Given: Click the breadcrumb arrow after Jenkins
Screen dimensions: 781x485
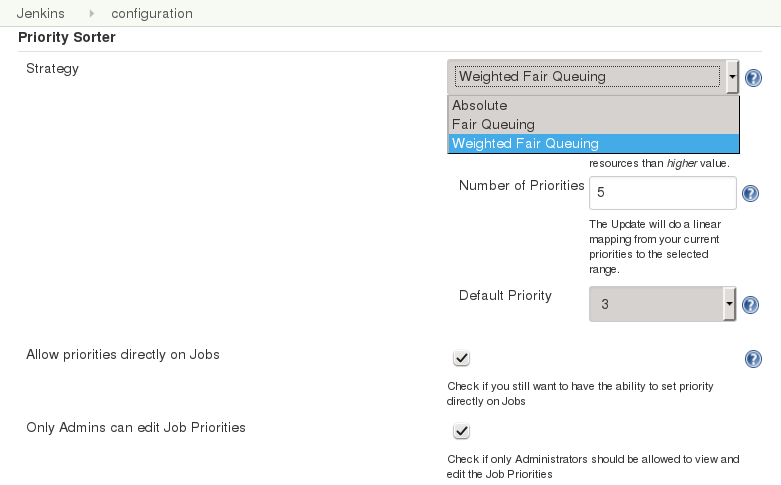Looking at the screenshot, I should pyautogui.click(x=91, y=14).
